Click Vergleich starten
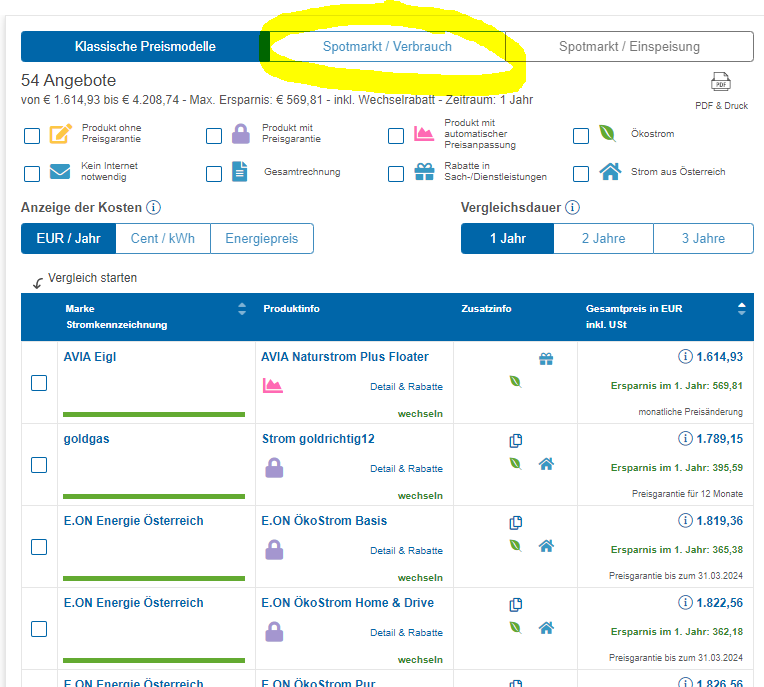This screenshot has height=687, width=764. pos(92,278)
